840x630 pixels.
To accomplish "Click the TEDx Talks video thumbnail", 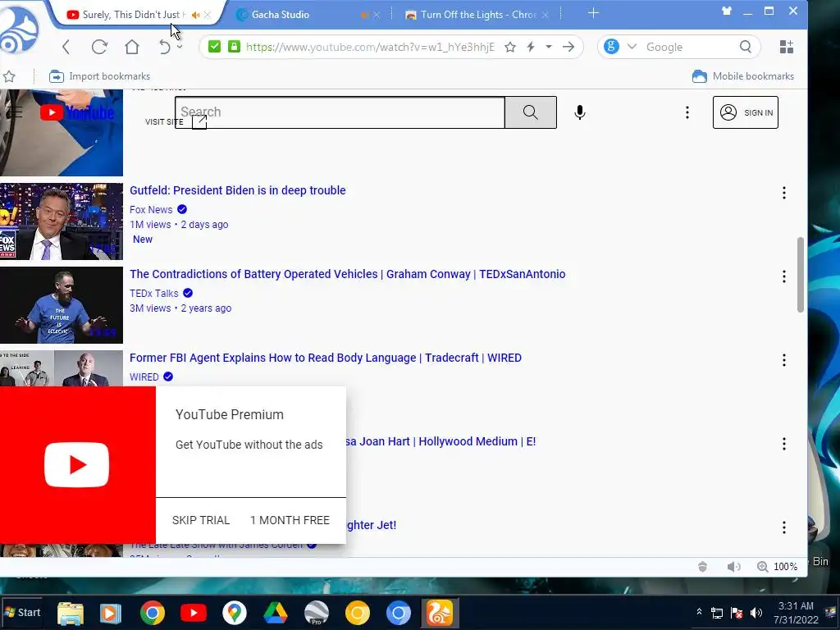I will (61, 305).
